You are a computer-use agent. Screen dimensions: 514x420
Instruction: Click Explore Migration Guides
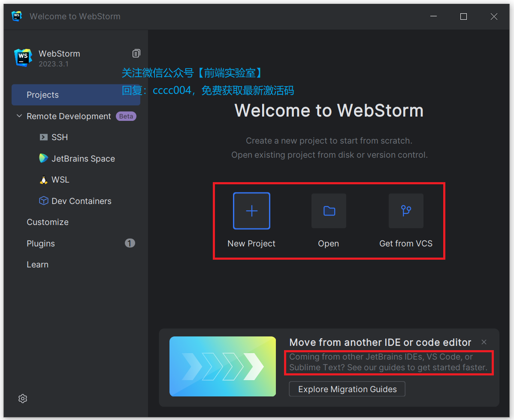pyautogui.click(x=347, y=389)
